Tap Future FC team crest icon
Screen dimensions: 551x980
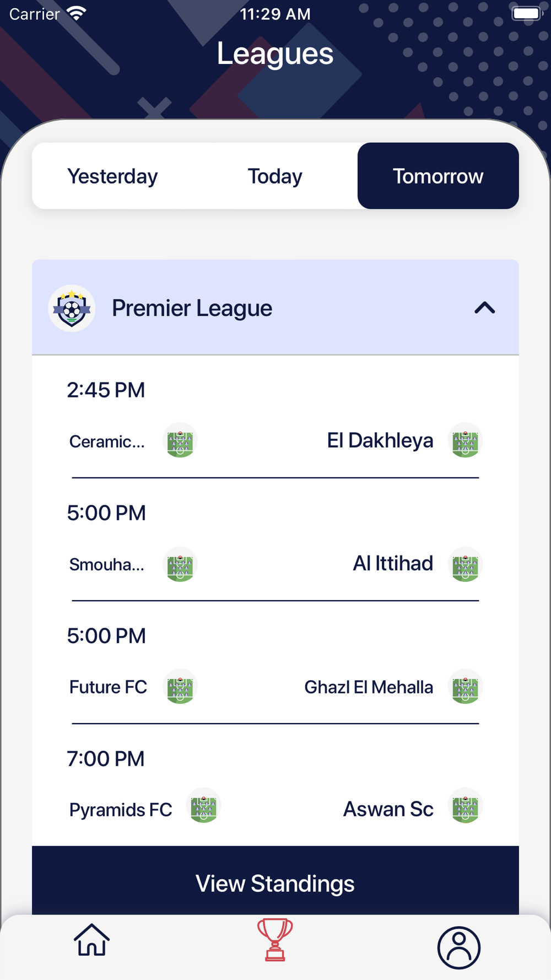180,687
